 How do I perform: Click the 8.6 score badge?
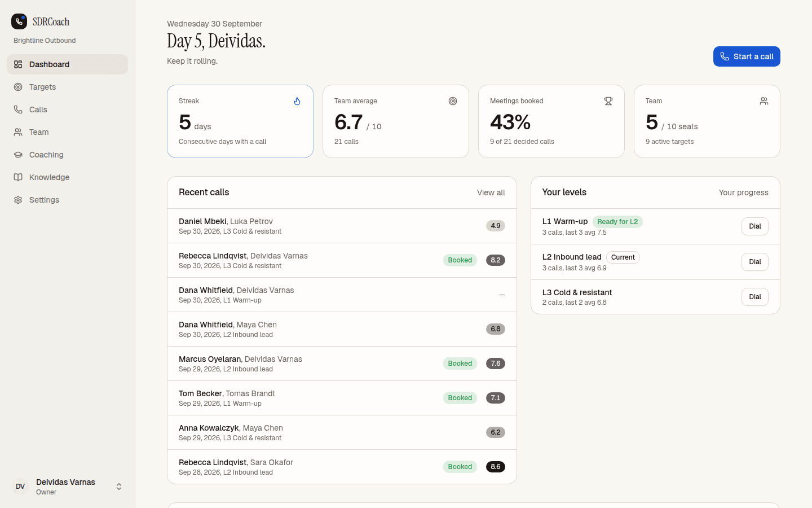[x=496, y=467]
